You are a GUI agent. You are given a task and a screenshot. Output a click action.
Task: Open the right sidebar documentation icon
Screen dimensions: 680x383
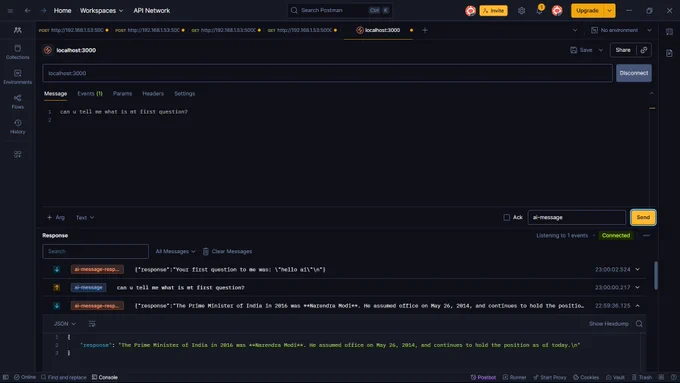669,53
